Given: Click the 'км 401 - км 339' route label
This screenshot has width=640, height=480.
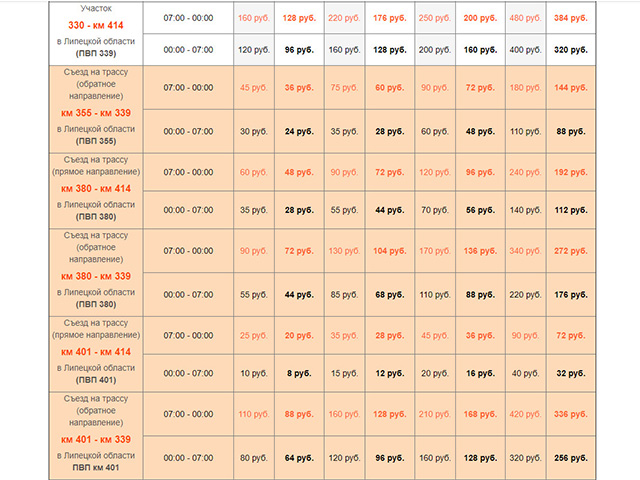Looking at the screenshot, I should (96, 440).
